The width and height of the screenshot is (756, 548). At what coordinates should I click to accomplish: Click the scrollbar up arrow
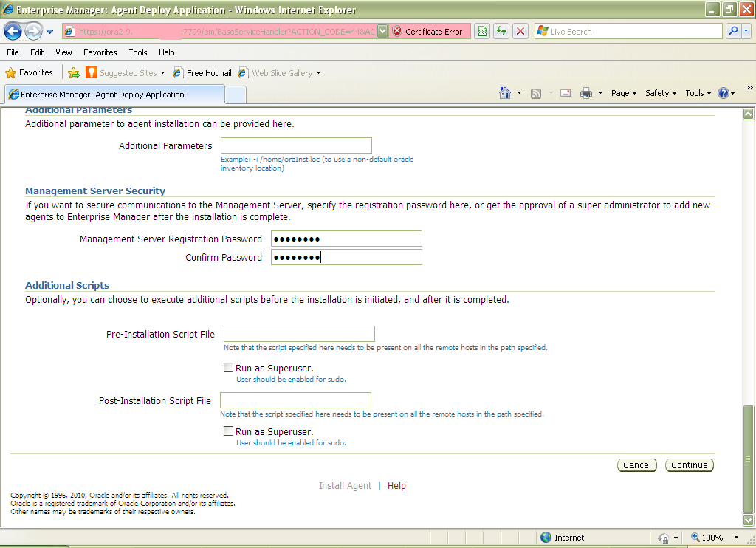(x=749, y=114)
